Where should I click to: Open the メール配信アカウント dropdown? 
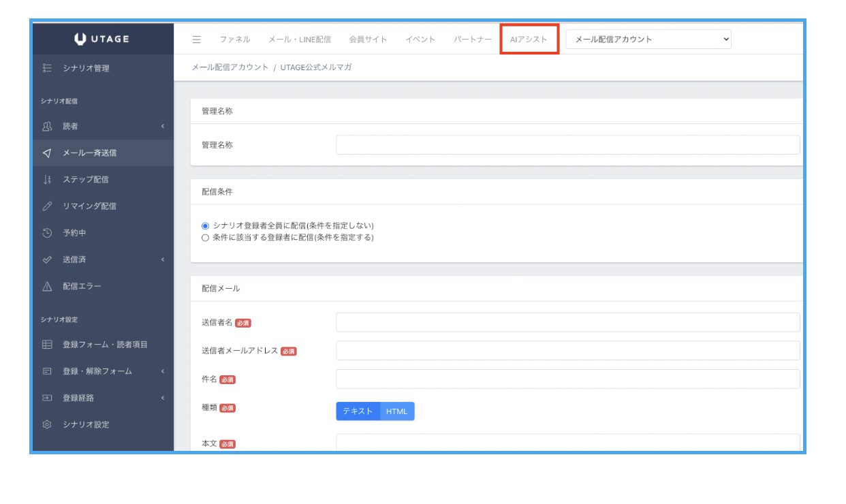pyautogui.click(x=648, y=40)
